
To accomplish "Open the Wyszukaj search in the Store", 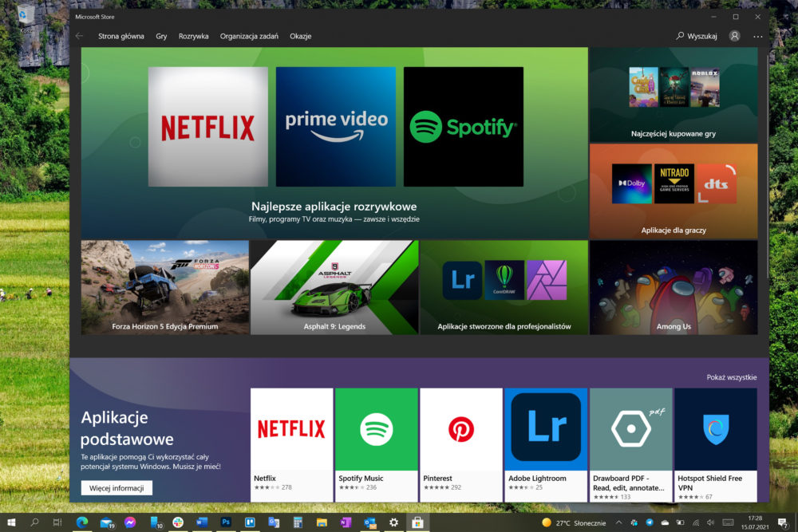I will pyautogui.click(x=697, y=36).
